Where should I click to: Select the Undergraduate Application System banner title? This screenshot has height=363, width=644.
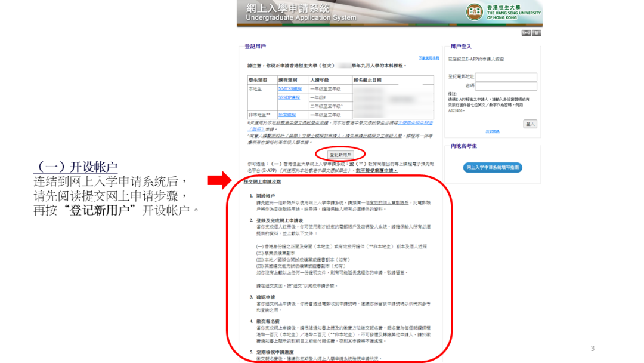(301, 18)
